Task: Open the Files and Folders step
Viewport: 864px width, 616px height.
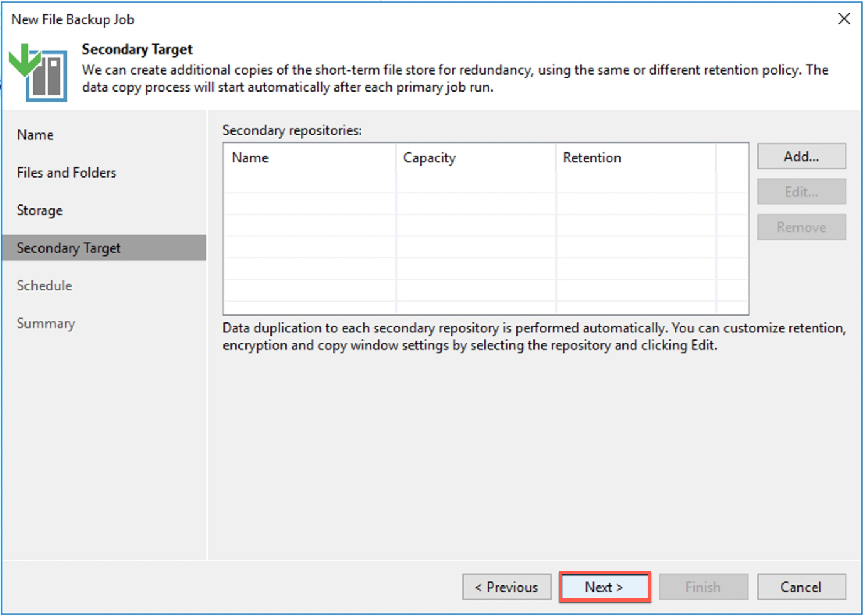Action: 67,173
